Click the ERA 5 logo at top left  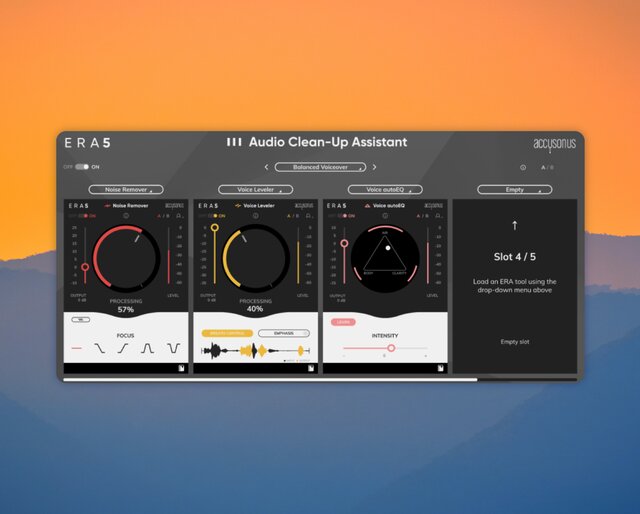tap(87, 143)
